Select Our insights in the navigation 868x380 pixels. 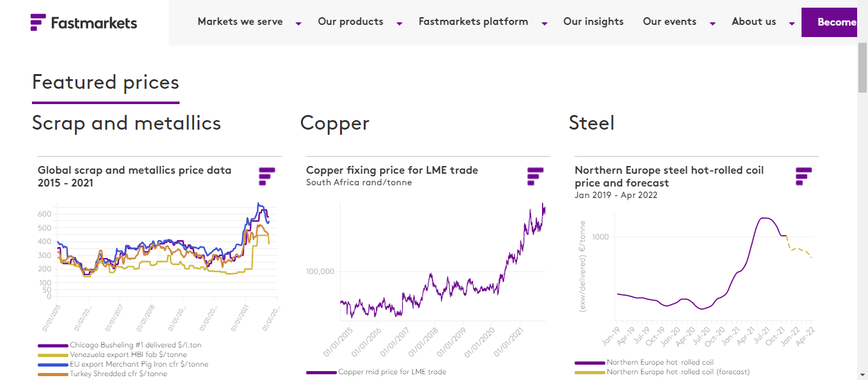pyautogui.click(x=593, y=21)
